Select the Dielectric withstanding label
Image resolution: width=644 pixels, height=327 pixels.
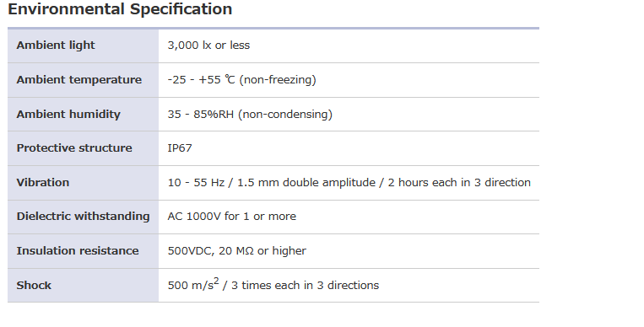(83, 217)
